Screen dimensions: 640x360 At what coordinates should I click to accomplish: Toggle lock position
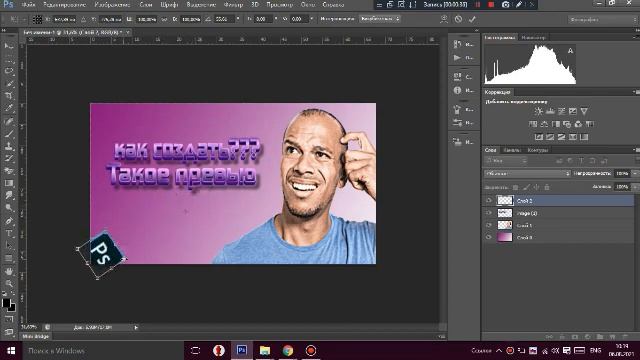[x=536, y=187]
